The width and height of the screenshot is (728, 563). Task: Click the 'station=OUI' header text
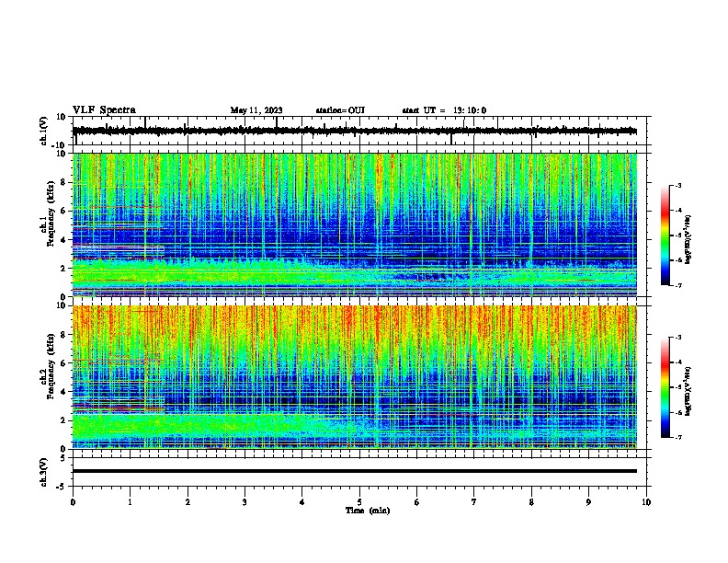[x=340, y=110]
